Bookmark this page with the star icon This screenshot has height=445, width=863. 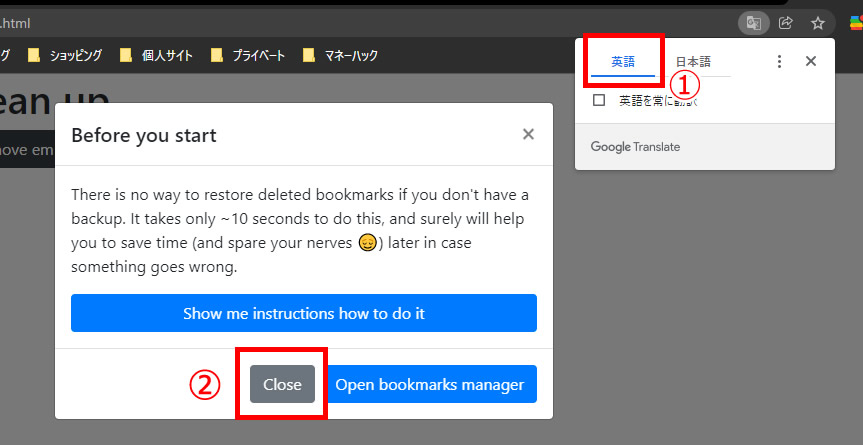(x=817, y=22)
